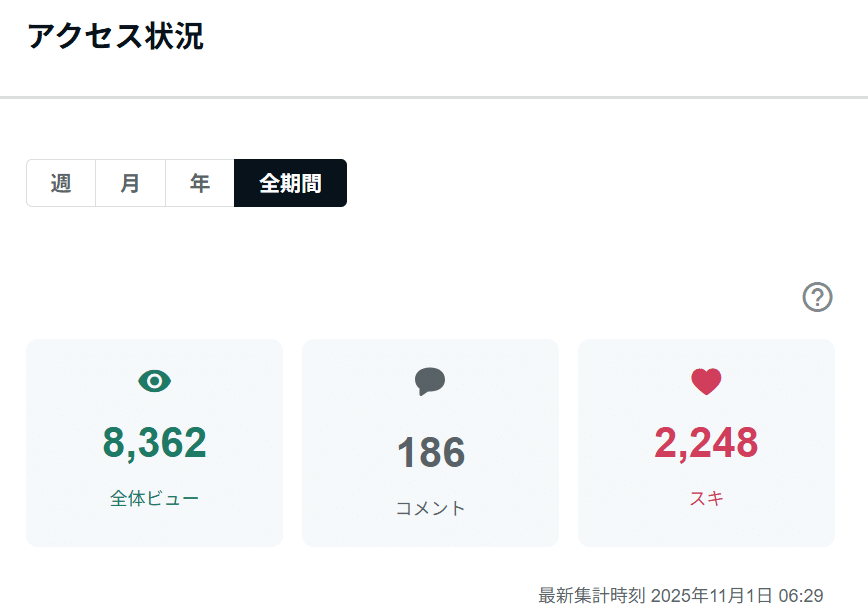Click the スキ label
Screen dimensions: 868x616
[706, 499]
